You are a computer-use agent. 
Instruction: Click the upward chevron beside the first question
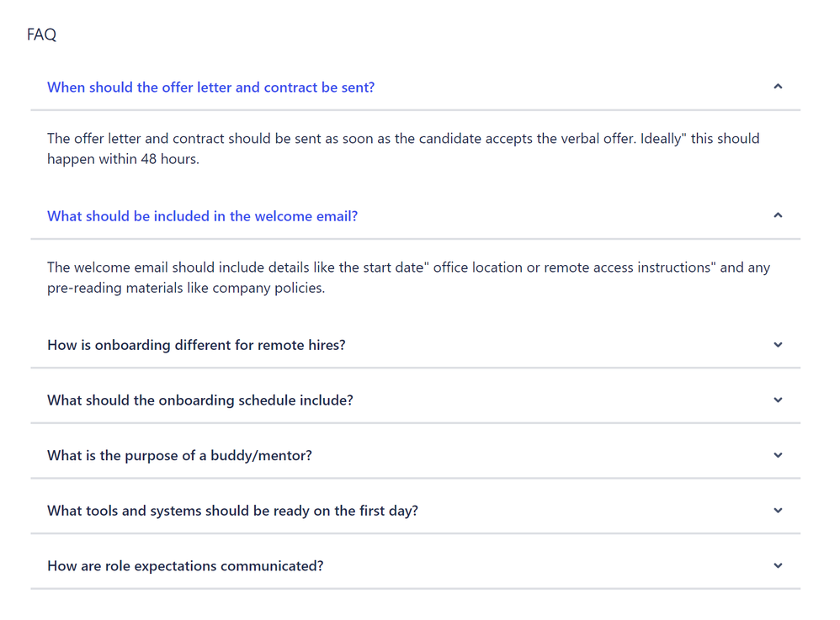(x=778, y=87)
